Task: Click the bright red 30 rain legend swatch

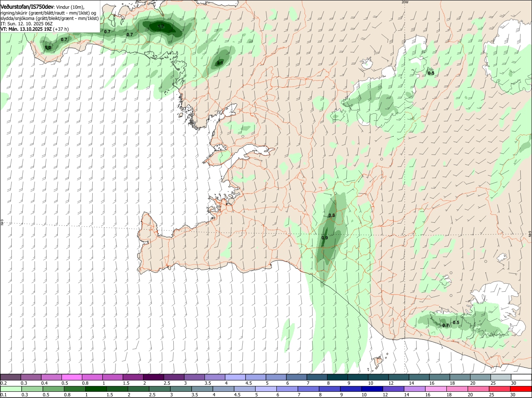Action: click(x=520, y=389)
